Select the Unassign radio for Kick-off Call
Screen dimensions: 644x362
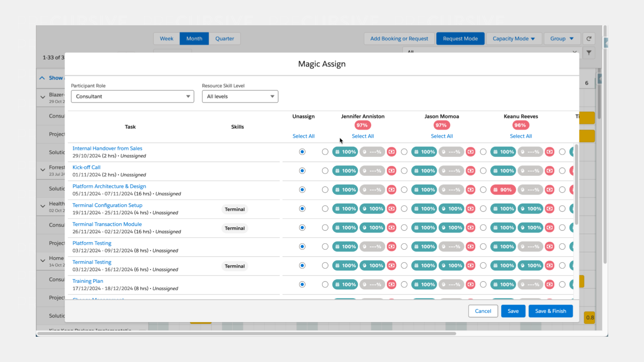(x=302, y=171)
